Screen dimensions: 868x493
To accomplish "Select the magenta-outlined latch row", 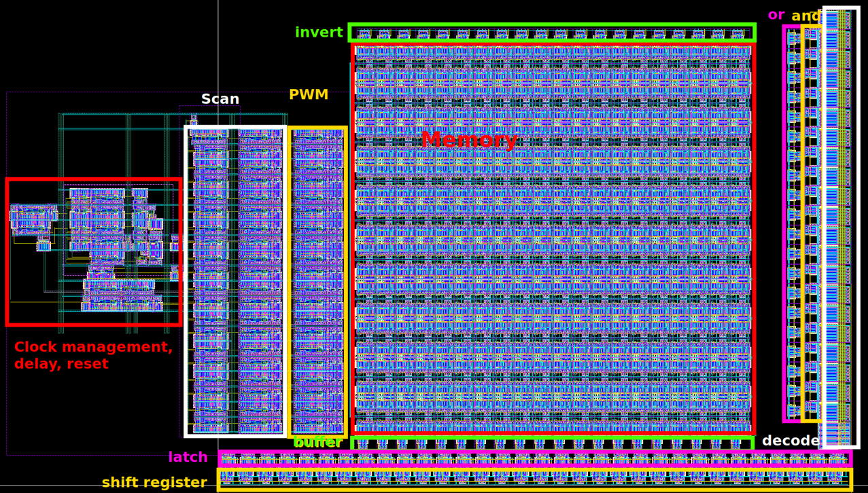I will tap(534, 458).
